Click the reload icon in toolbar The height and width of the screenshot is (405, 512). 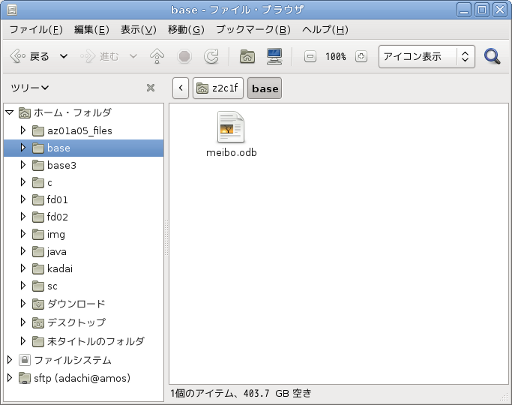211,56
